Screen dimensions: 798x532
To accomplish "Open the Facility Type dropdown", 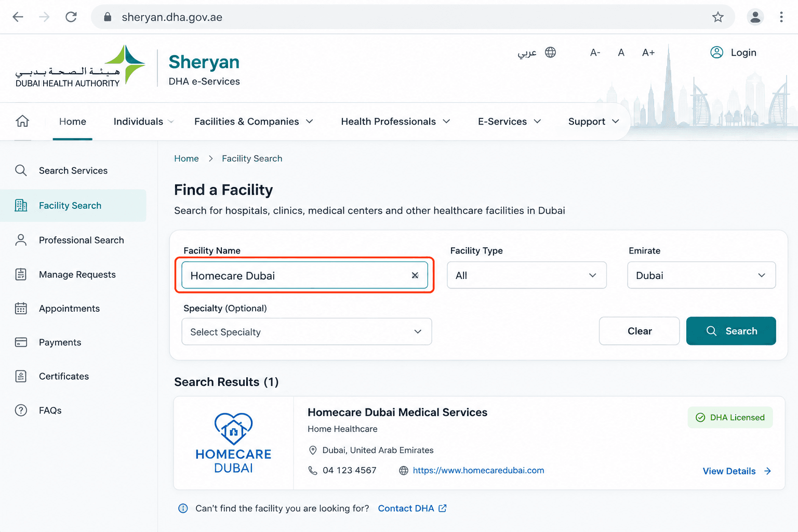I will pyautogui.click(x=527, y=275).
